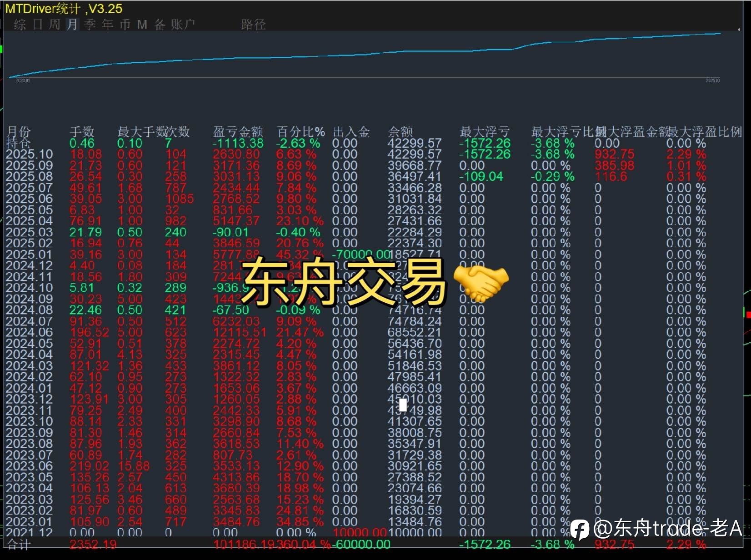Open the 日 daily statistics tab
Screen dimensions: 751x560
[37, 25]
